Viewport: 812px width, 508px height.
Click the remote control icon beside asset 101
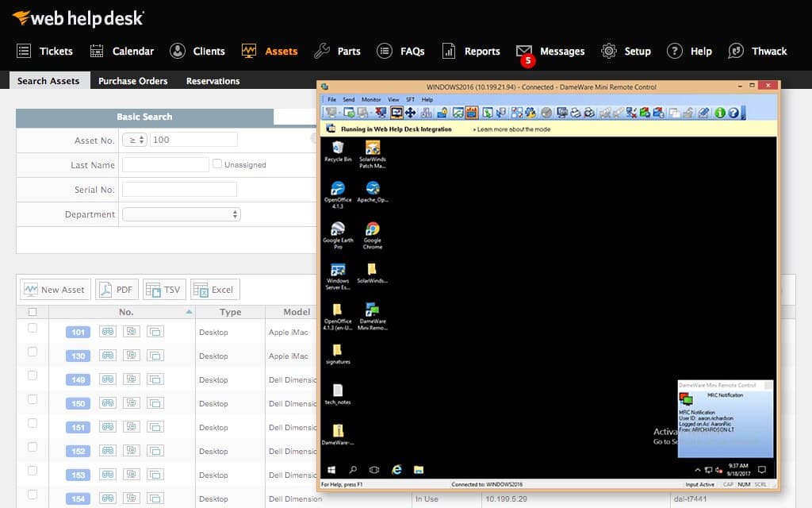(130, 331)
